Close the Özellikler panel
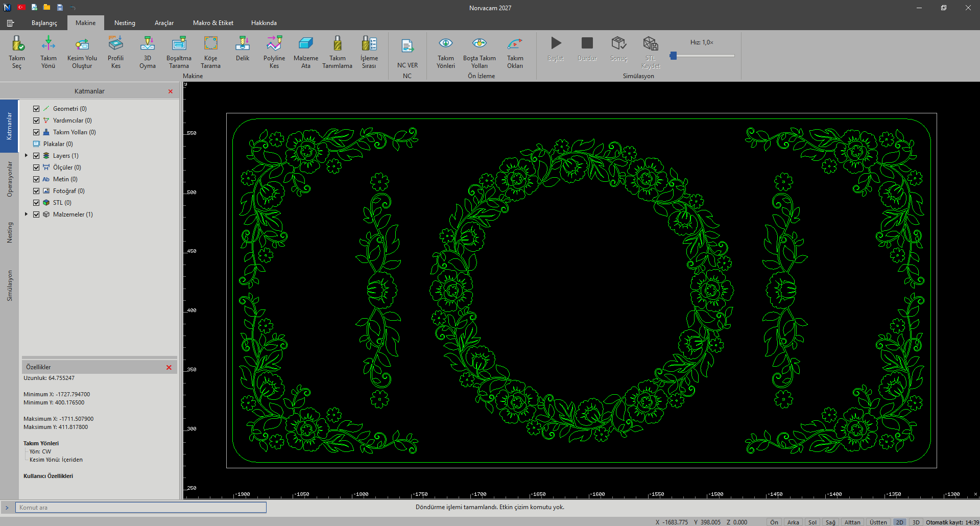980x526 pixels. [x=169, y=368]
